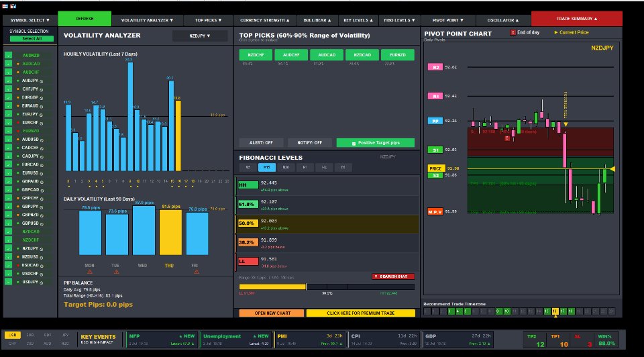Open the chart icon next to EURUSD

pyautogui.click(x=42, y=173)
